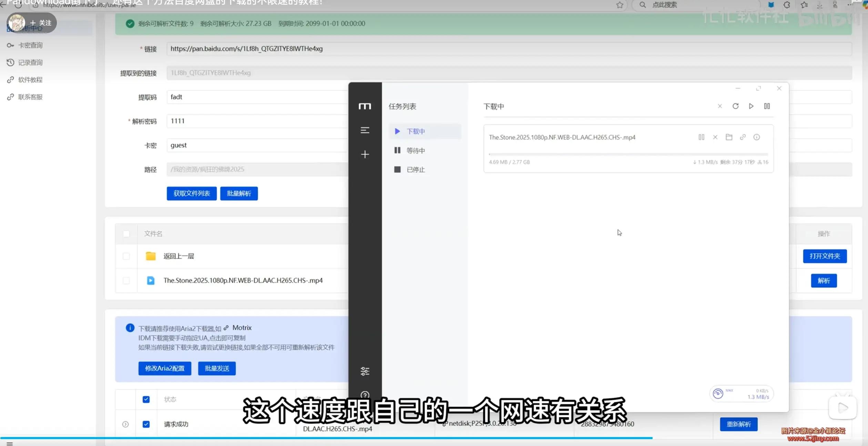Switch to the 等待中 task tab

click(415, 151)
